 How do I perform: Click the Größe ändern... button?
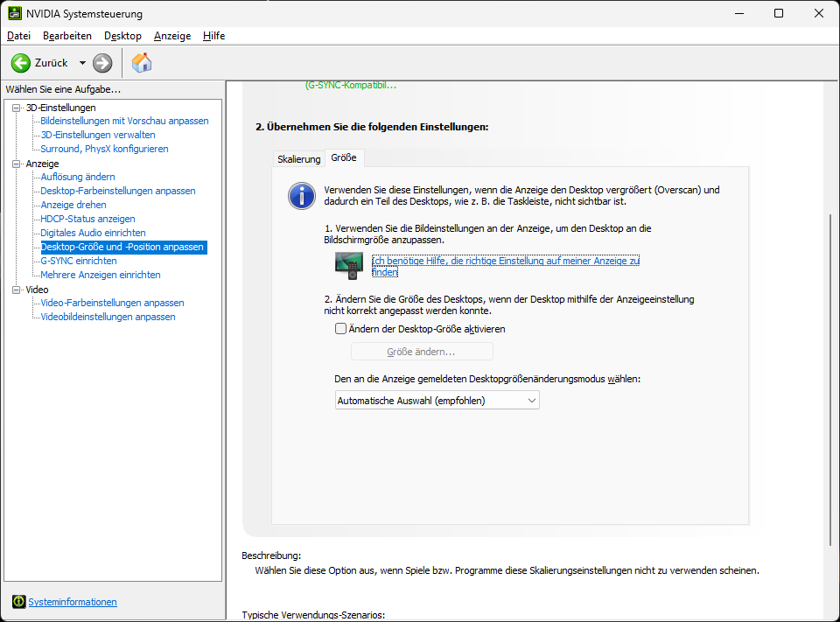click(422, 352)
